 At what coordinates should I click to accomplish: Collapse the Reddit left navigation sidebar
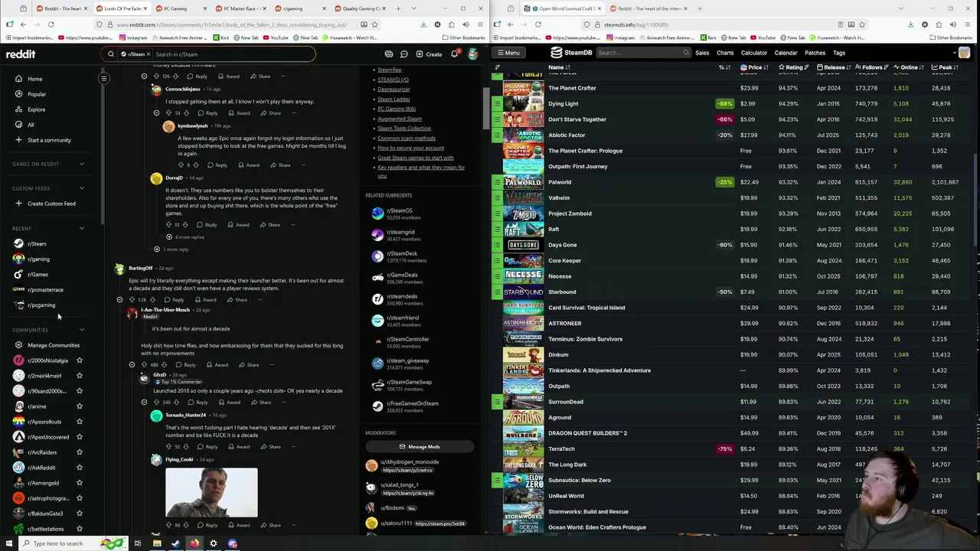point(103,78)
